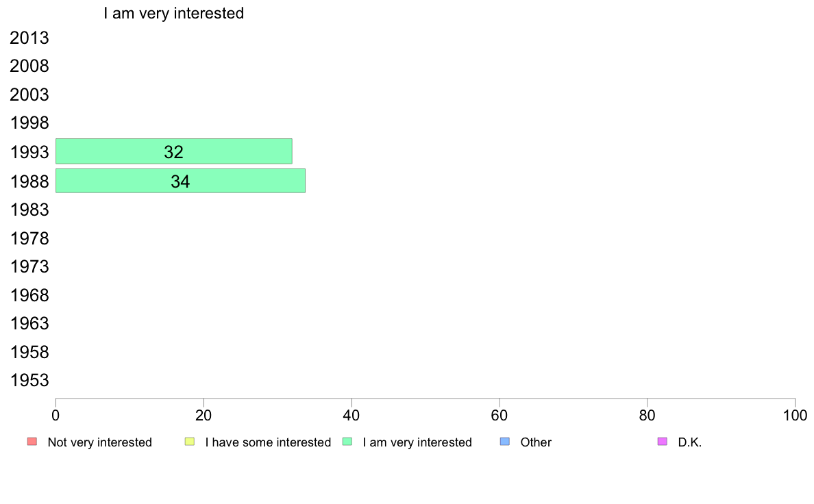Click the purple D.K. legend swatch
The width and height of the screenshot is (814, 504).
point(663,442)
